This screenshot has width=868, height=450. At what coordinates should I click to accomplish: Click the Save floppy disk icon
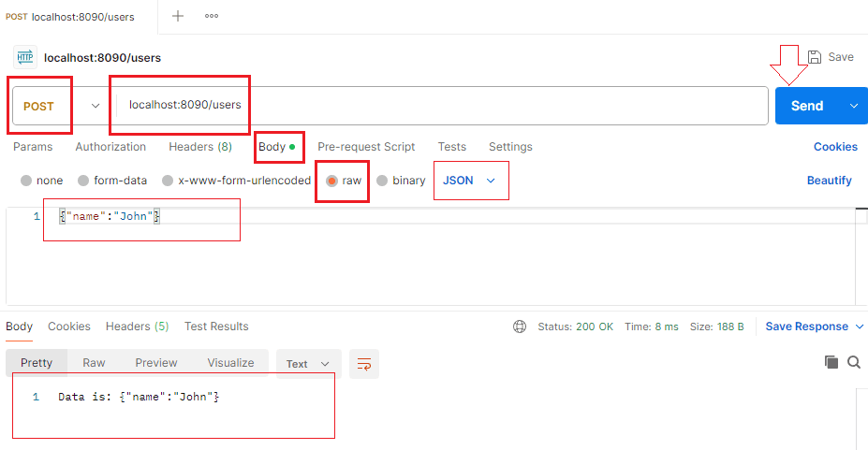point(815,57)
